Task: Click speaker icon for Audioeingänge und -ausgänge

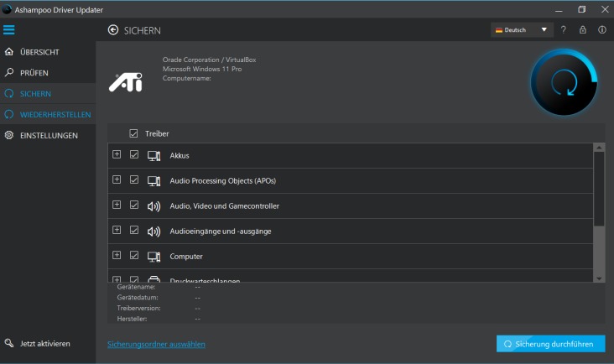Action: coord(153,231)
